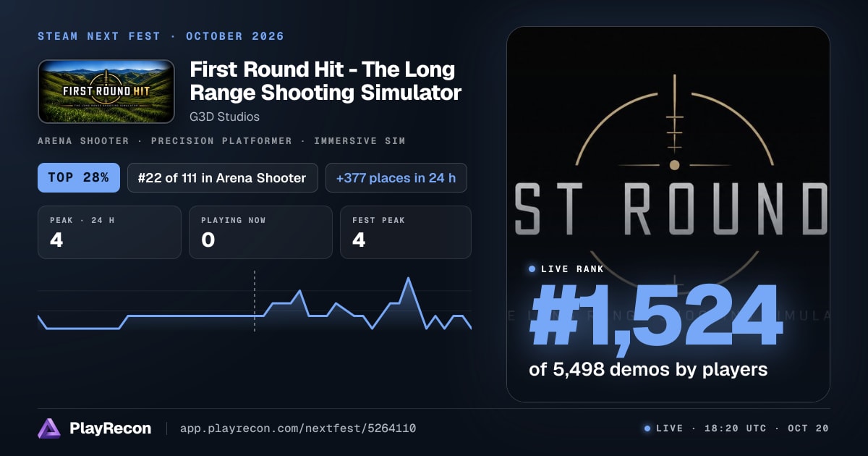Click the TOP 28% badge
The height and width of the screenshot is (456, 868).
point(78,177)
